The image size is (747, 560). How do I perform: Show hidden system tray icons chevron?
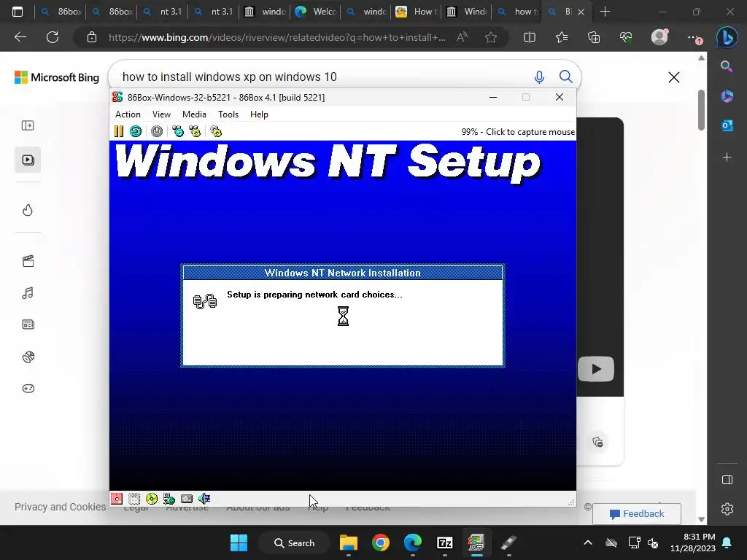588,542
